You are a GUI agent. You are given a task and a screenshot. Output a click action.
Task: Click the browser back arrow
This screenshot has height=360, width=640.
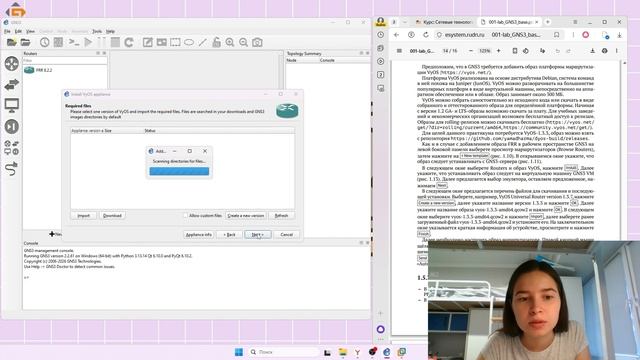(396, 35)
